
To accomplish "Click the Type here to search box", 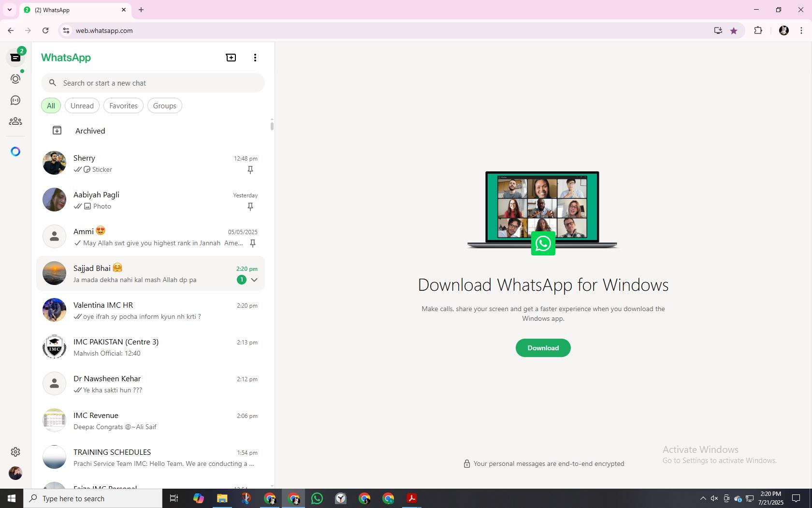I will (x=93, y=498).
